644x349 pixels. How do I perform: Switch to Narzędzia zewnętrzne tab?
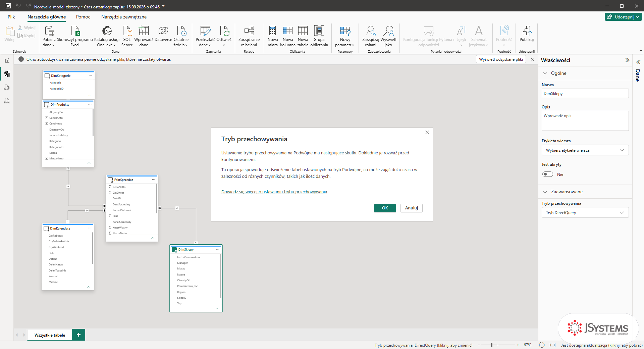pos(124,17)
